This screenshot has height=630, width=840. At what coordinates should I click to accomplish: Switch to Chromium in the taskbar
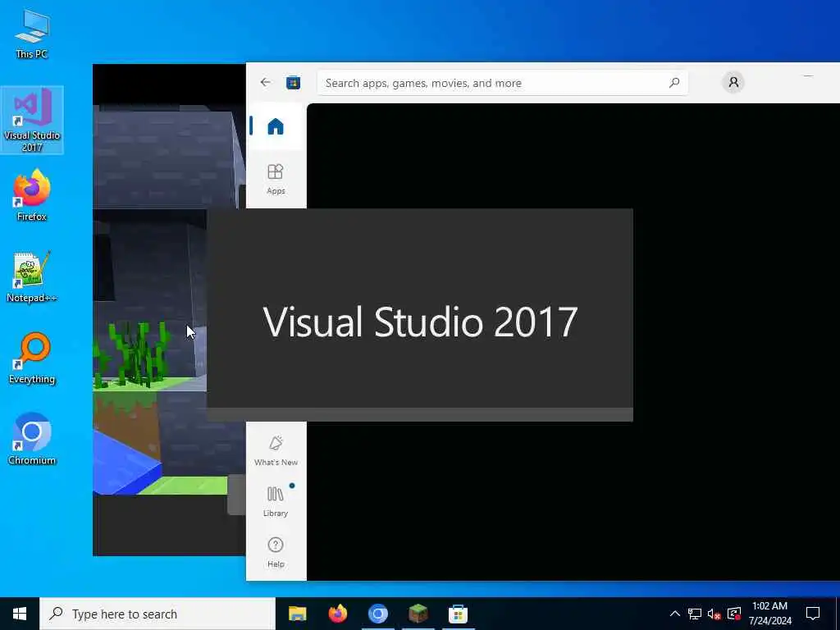point(377,614)
